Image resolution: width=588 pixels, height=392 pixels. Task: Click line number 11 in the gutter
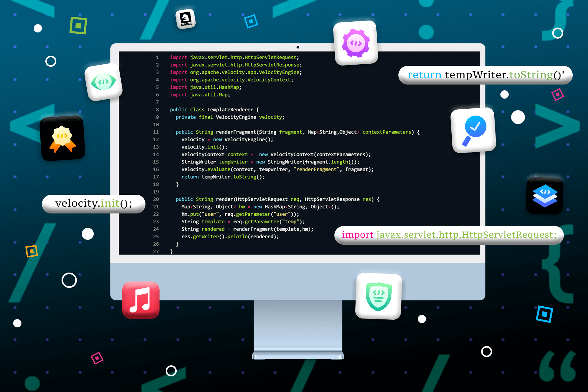[x=156, y=132]
